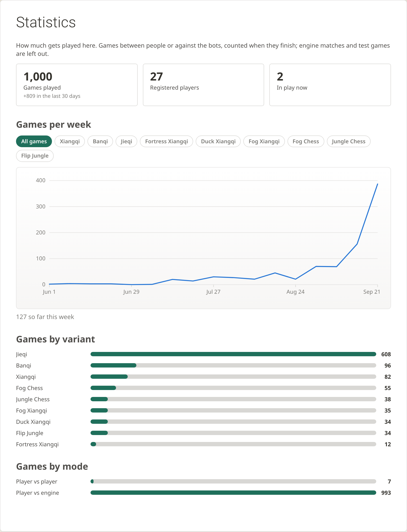Filter weekly chart by Jungle Chess

point(348,141)
